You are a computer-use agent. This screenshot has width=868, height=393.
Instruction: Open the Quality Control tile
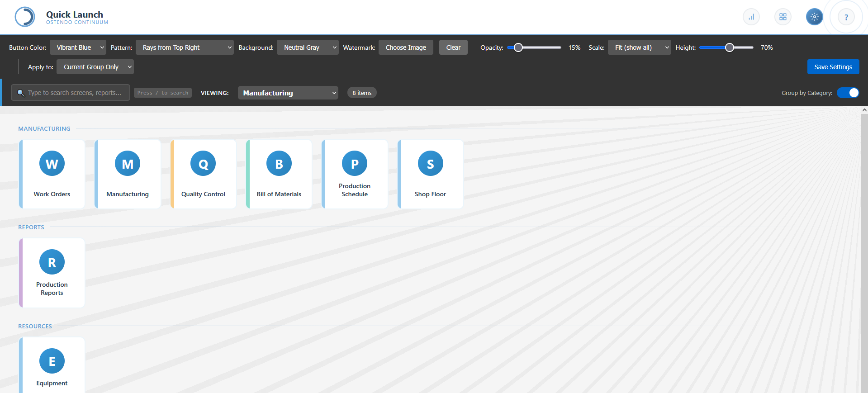click(203, 174)
